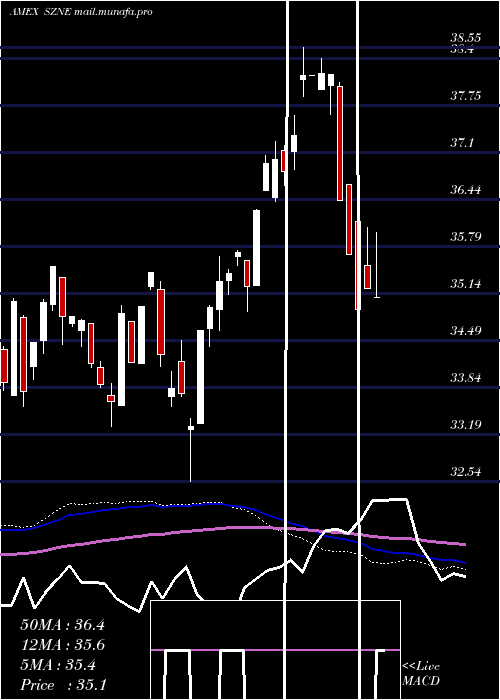Click the Price : 35.1 readout
Image resolution: width=500 pixels, height=700 pixels.
[x=63, y=685]
